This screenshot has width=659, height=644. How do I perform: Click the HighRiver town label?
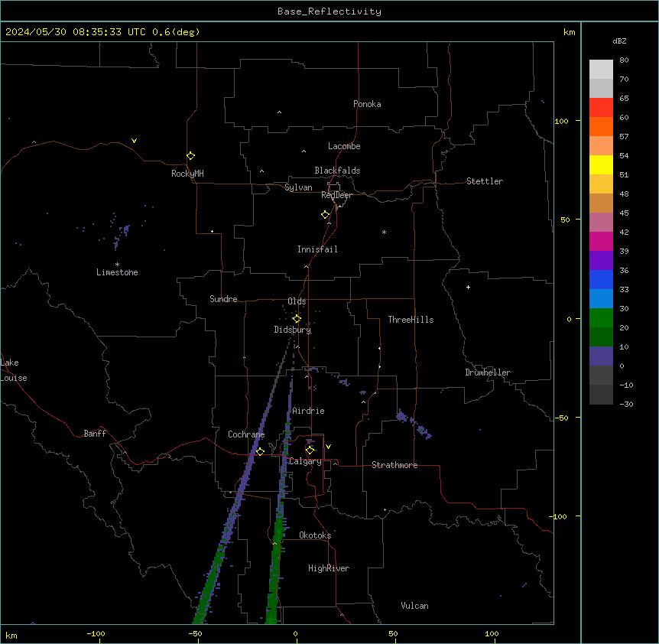click(x=329, y=568)
